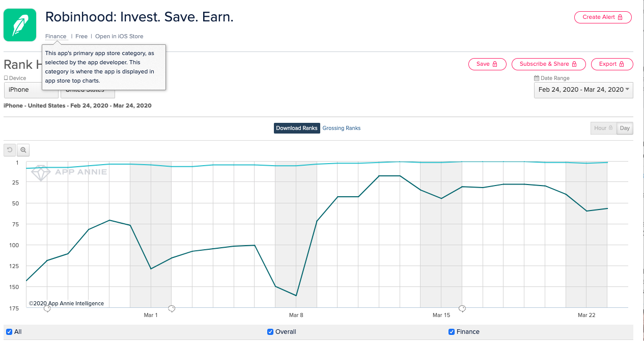
Task: Toggle the Finance checkbox
Action: pos(452,332)
